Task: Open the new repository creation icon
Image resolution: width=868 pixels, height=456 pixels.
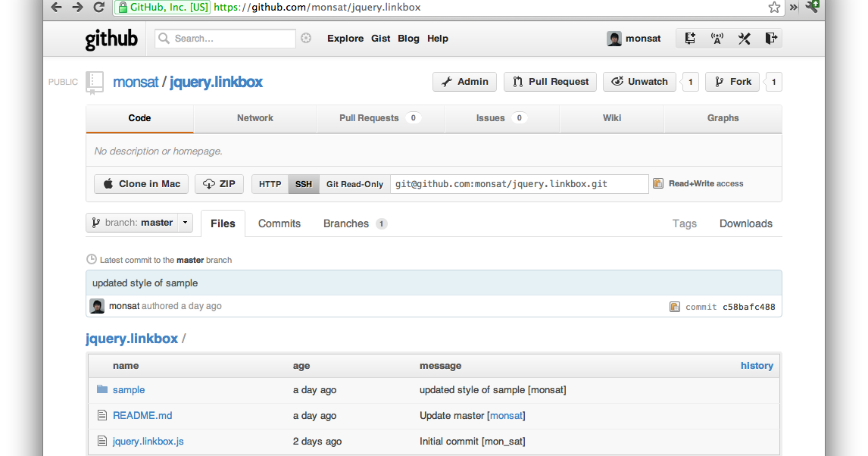Action: [690, 38]
